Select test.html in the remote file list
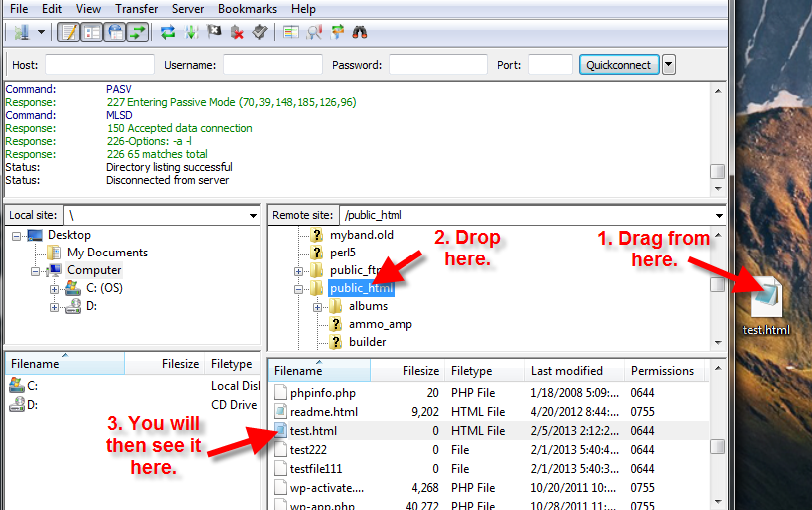812x510 pixels. point(315,430)
